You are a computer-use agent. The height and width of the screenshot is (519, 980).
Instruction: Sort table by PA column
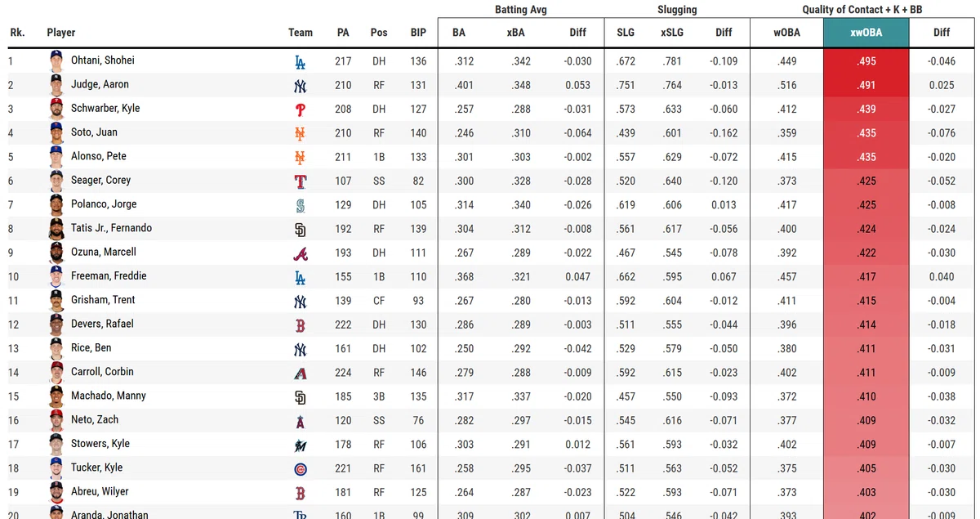coord(343,33)
